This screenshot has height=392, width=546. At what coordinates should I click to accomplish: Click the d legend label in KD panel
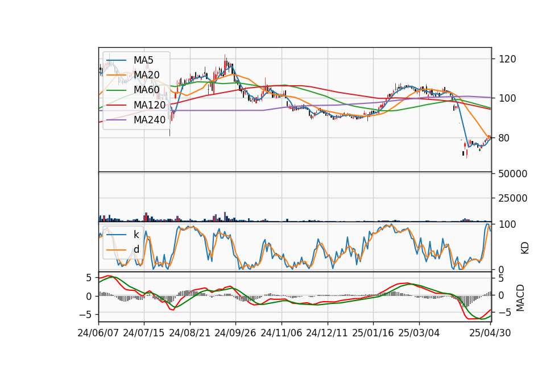tap(136, 249)
